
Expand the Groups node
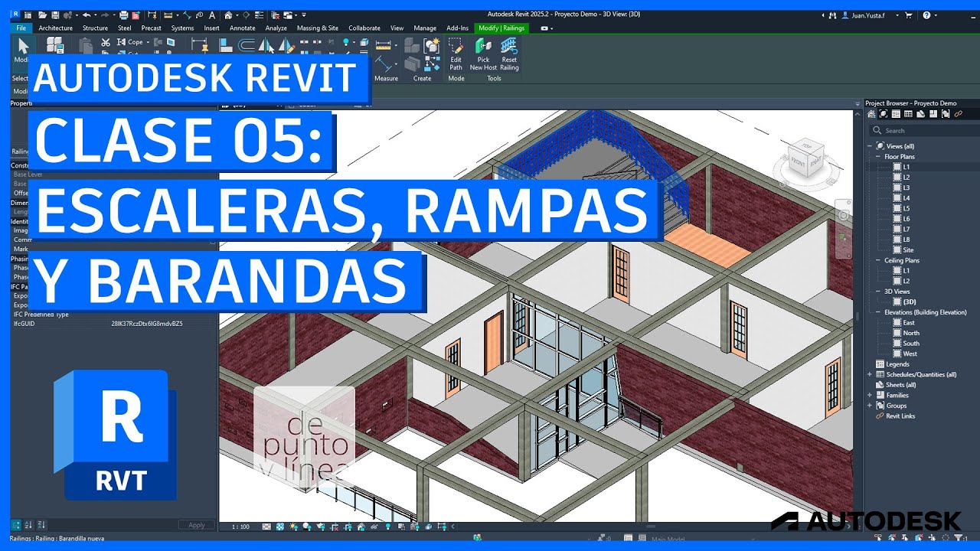[x=870, y=406]
